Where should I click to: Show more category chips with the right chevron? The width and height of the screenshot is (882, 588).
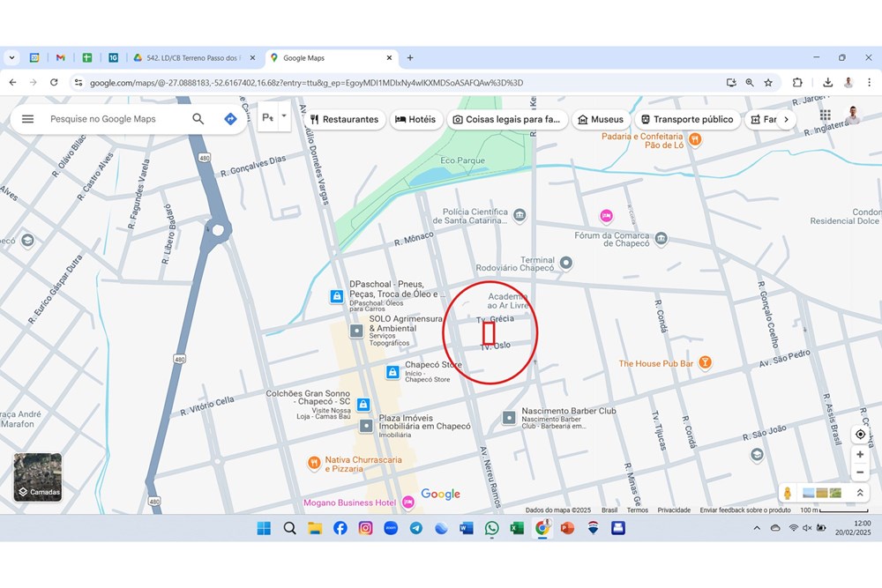787,120
